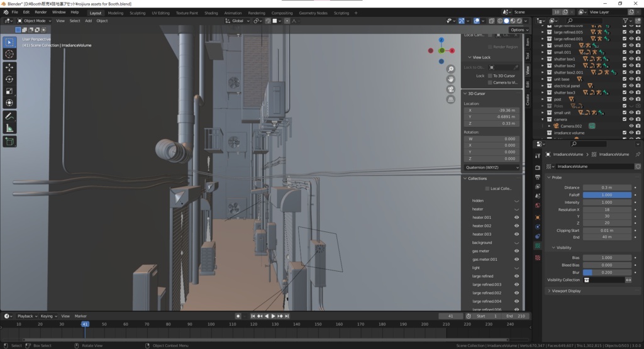The image size is (644, 349).
Task: Enable Local Collections checkbox
Action: pyautogui.click(x=487, y=189)
